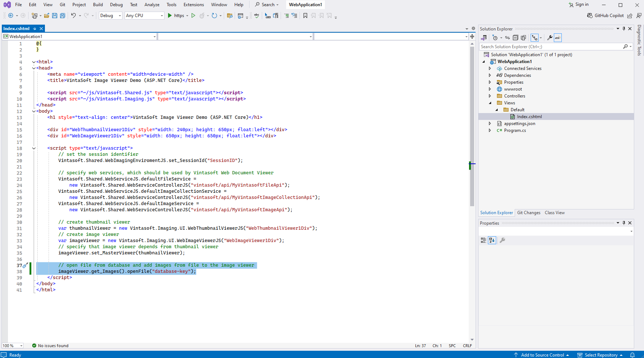This screenshot has width=644, height=358.
Task: Click the Open File folder icon
Action: click(47, 16)
